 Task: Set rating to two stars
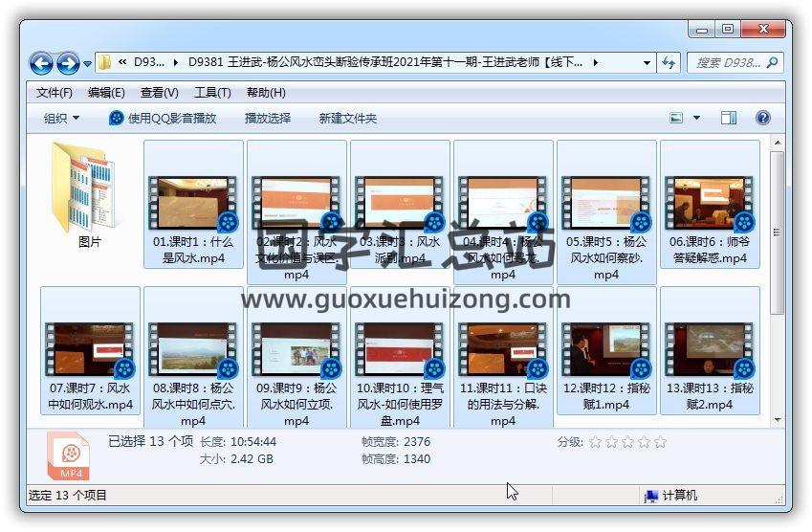611,442
